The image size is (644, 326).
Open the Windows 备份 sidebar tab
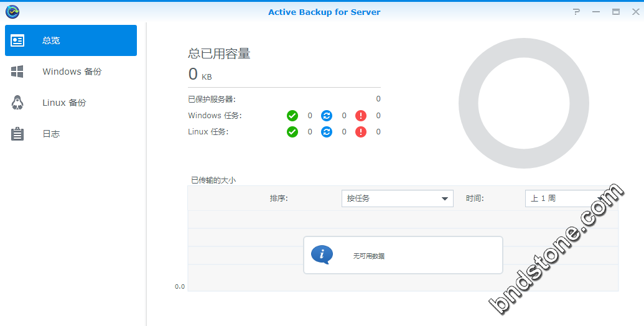[x=71, y=72]
